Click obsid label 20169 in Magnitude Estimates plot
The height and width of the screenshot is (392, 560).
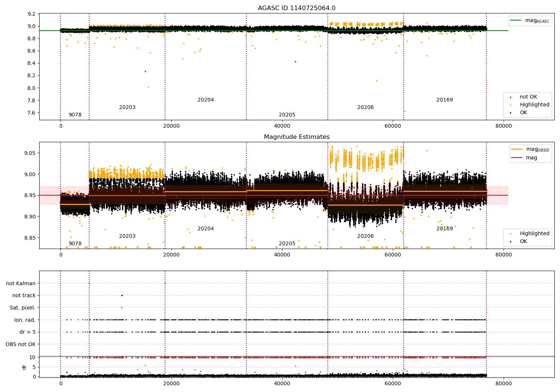click(x=444, y=229)
